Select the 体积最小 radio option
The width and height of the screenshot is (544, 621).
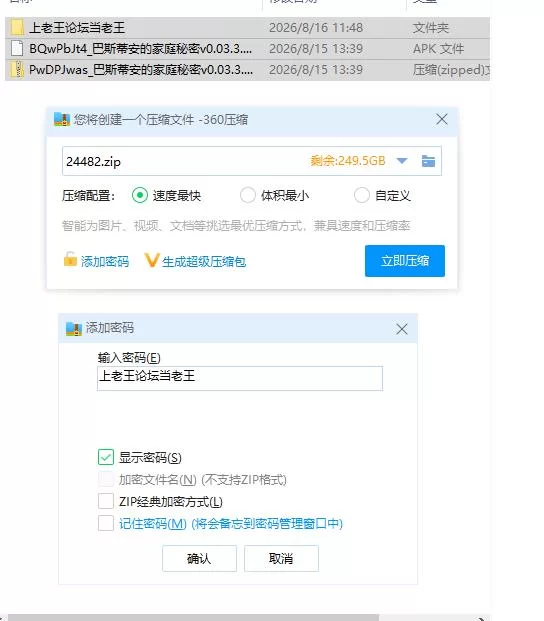click(x=248, y=195)
